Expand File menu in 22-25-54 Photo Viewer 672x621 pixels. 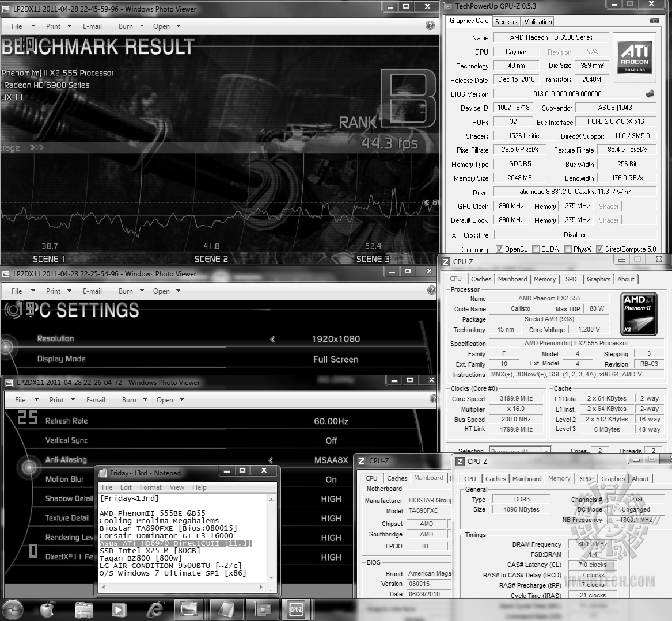[22, 291]
